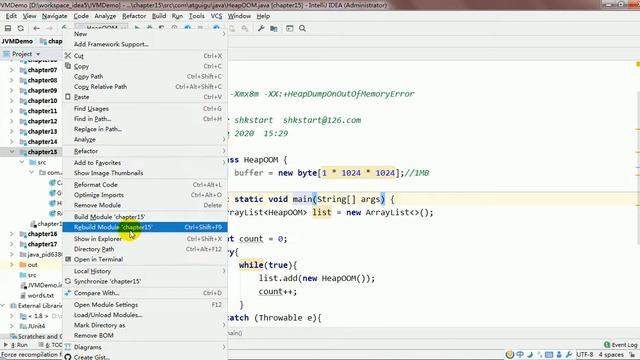Collapse the External Libraries node
The image size is (640, 360).
3,305
